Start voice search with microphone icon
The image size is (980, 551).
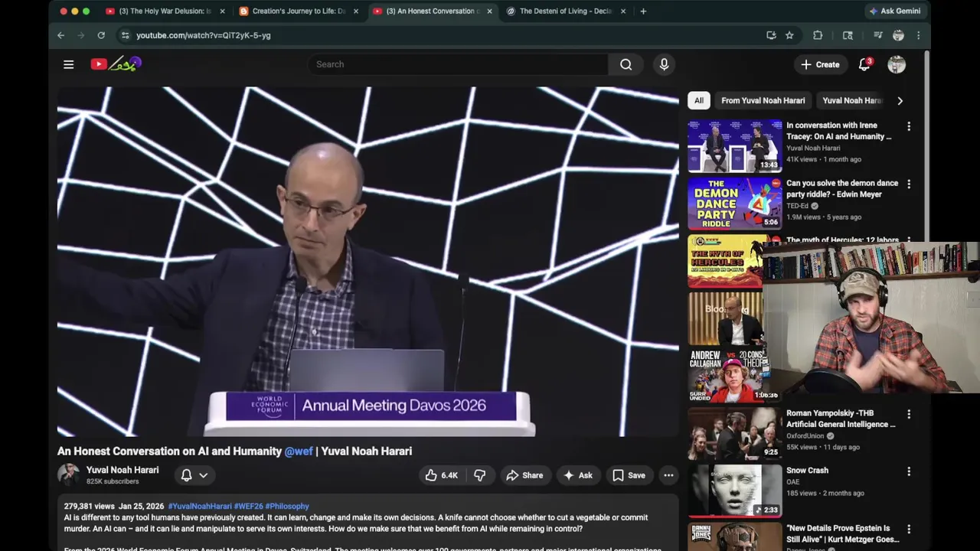[x=664, y=64]
